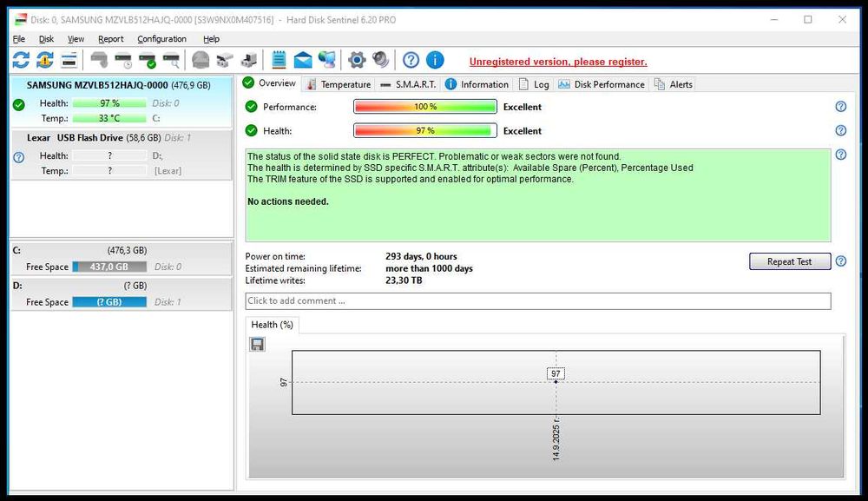Click the C: free space 437,0 GB bar
Viewport: 868px width, 501px height.
click(x=109, y=267)
